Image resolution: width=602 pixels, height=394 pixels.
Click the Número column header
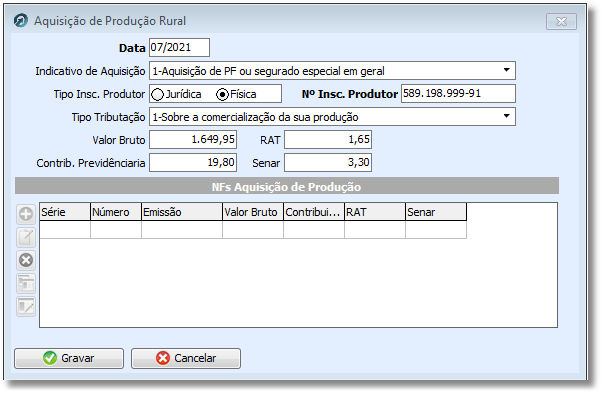point(116,212)
